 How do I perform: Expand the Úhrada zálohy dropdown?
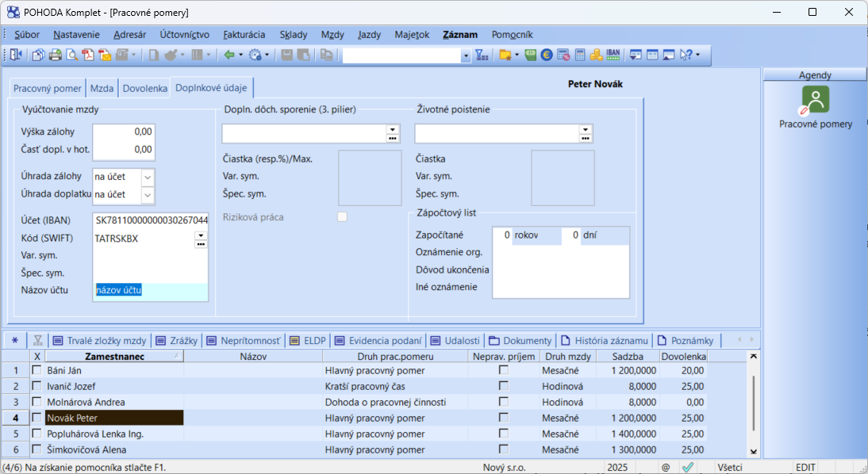click(x=148, y=177)
